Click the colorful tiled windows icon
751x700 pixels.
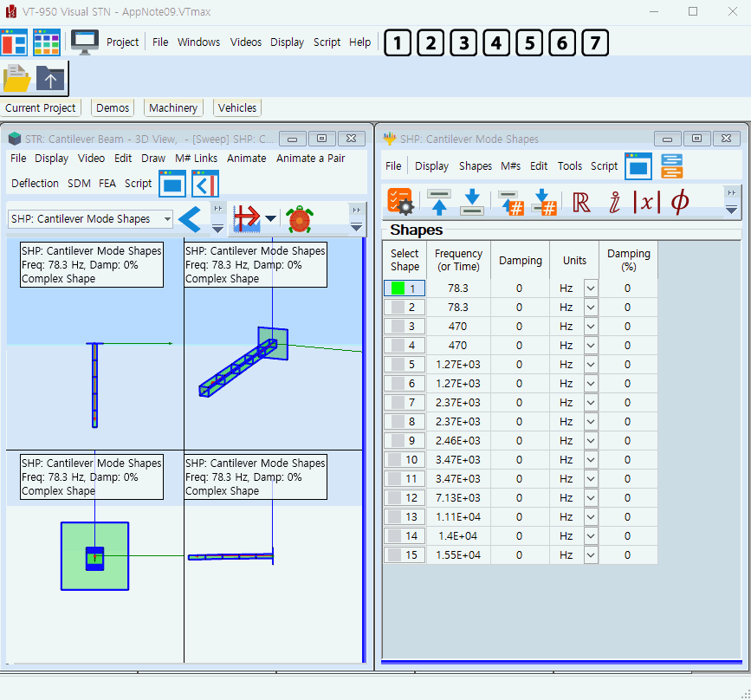coord(47,42)
